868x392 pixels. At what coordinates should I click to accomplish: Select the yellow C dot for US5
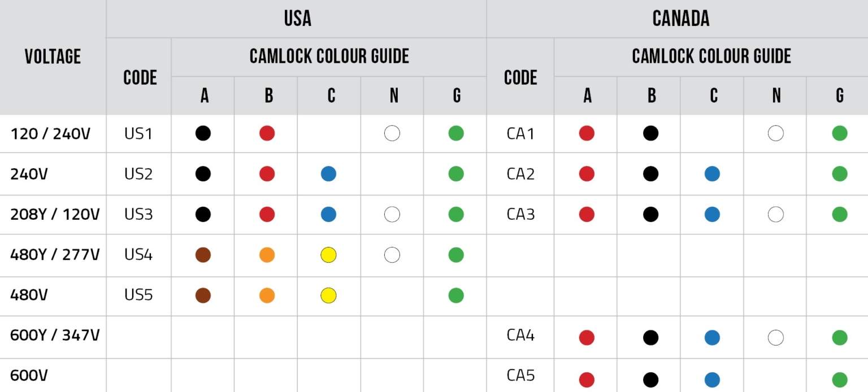[328, 295]
